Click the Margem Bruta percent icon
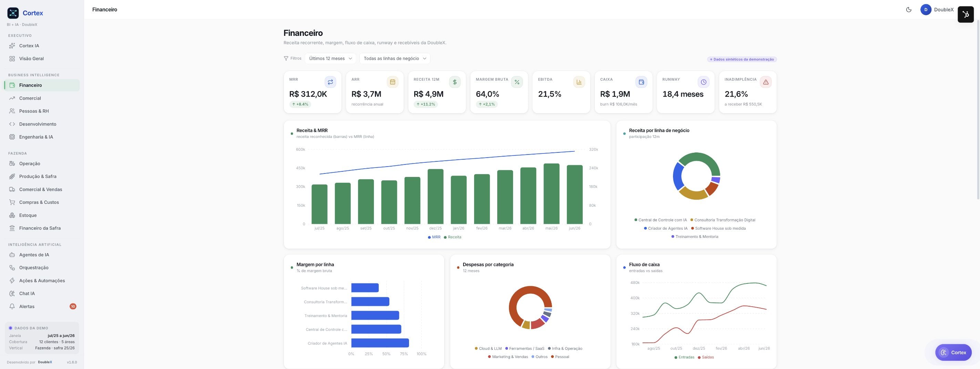The width and height of the screenshot is (980, 369). click(x=517, y=82)
